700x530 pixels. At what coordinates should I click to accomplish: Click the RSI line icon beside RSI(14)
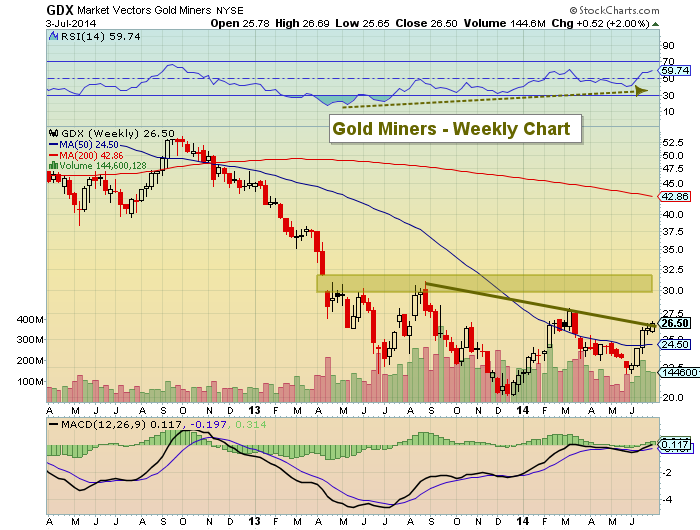click(54, 37)
